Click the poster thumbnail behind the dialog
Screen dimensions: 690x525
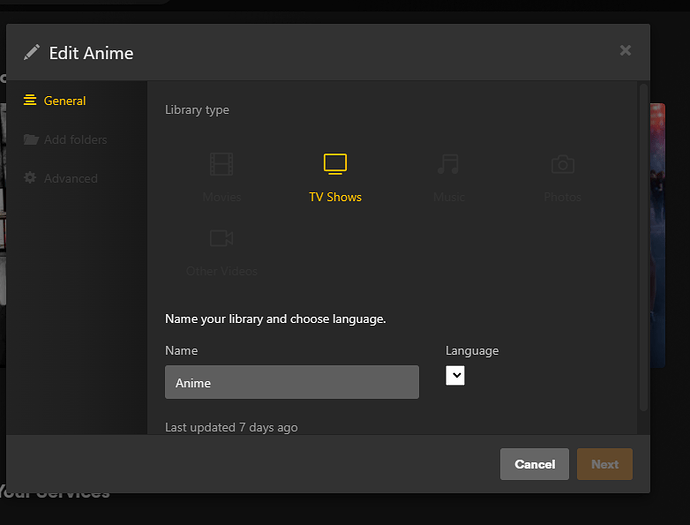657,235
